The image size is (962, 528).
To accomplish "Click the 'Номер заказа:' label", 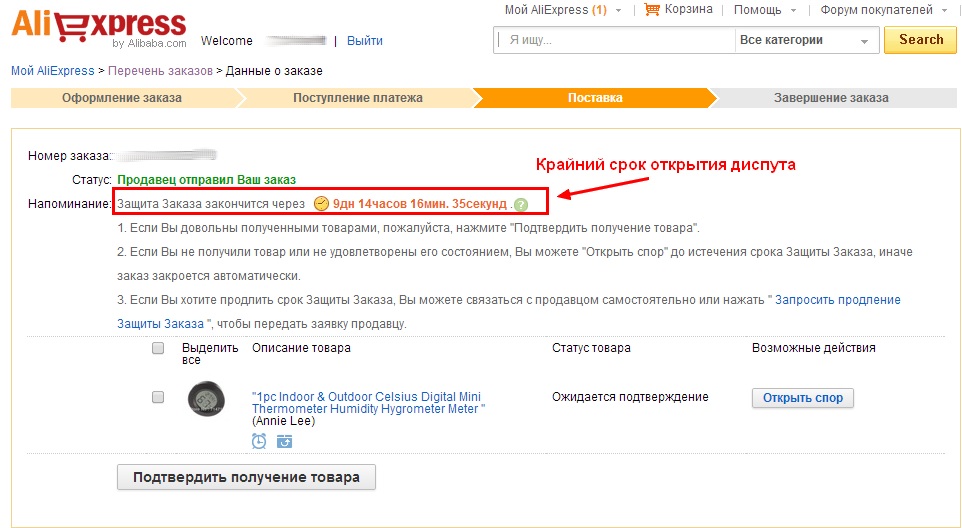I will click(x=69, y=156).
